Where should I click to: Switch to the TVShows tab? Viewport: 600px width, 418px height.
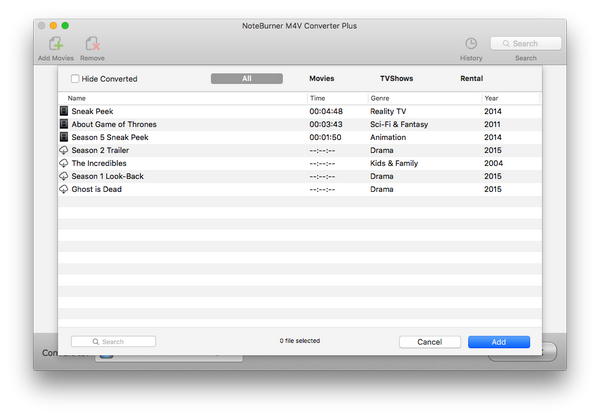[x=396, y=78]
